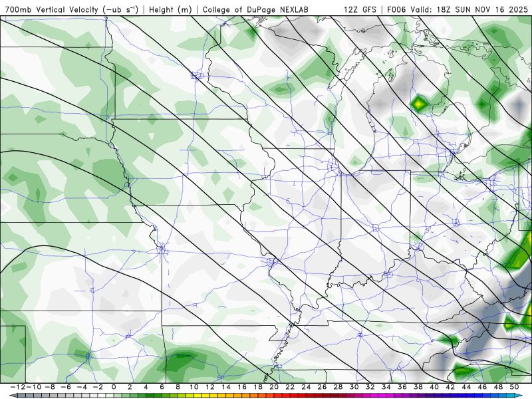
Task: Click the '700mb Vertical Velocity' title text
Action: (x=52, y=10)
